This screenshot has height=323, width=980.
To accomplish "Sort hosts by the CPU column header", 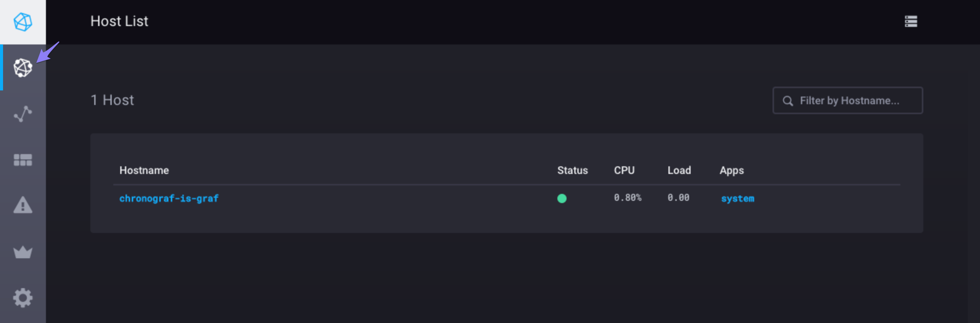I will 624,171.
